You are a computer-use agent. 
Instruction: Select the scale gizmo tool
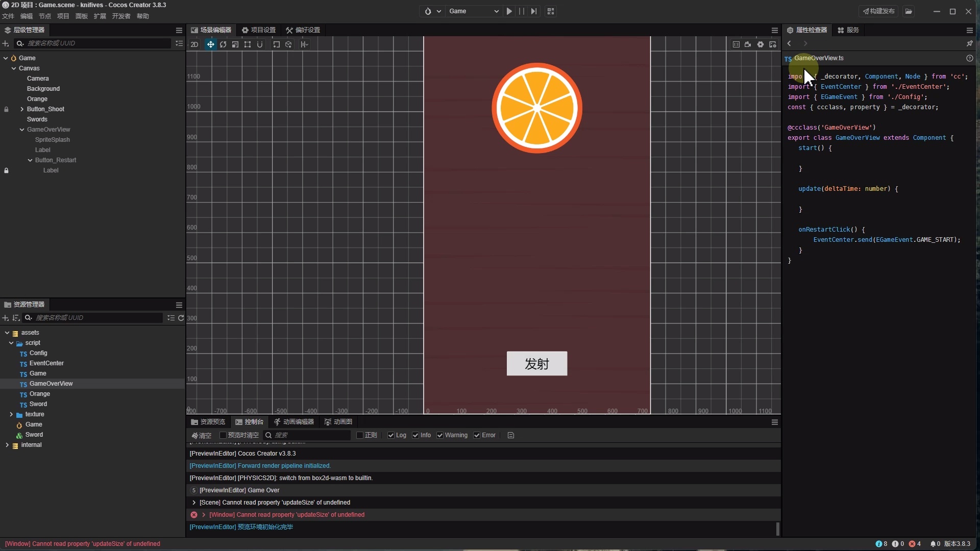tap(235, 44)
